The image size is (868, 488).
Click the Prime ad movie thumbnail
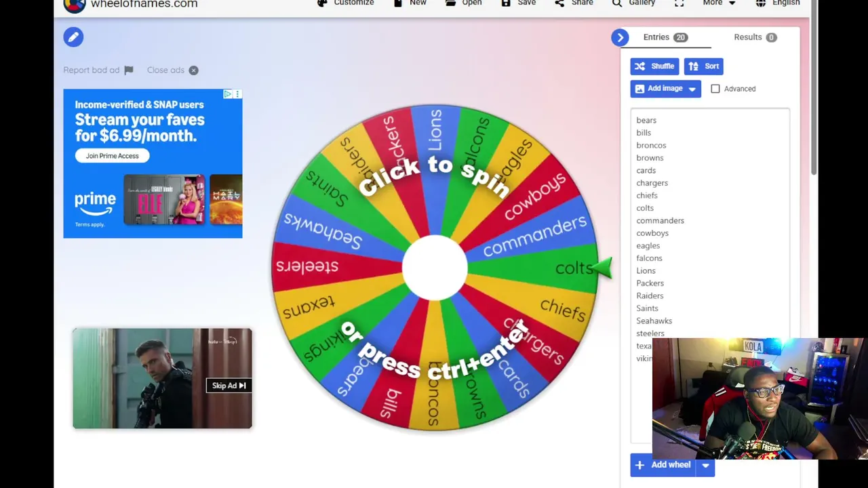[x=164, y=200]
